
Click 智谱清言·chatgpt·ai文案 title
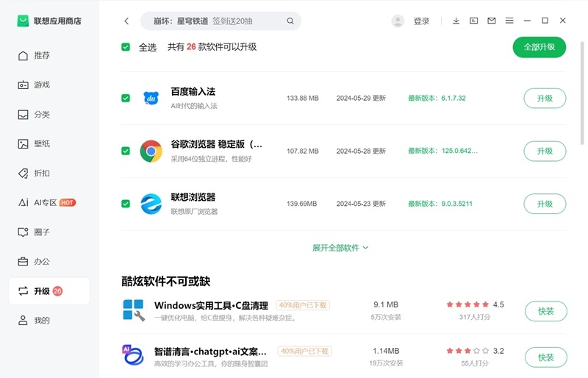210,352
